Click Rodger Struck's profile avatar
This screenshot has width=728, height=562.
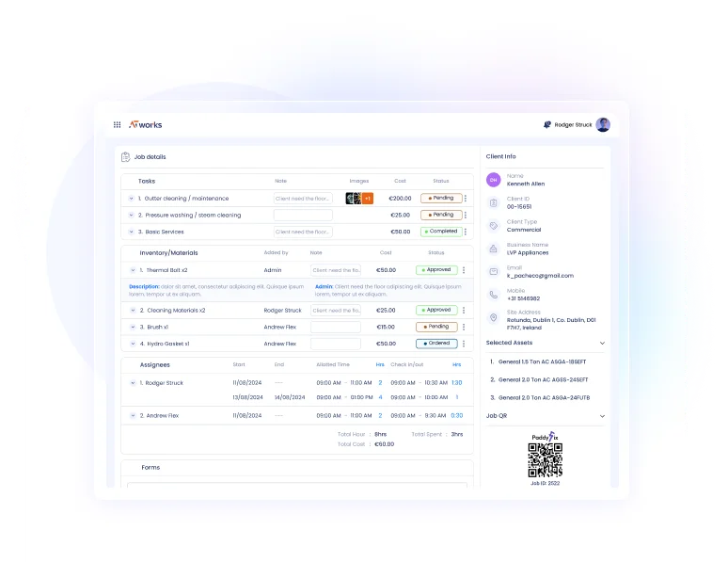pyautogui.click(x=603, y=124)
